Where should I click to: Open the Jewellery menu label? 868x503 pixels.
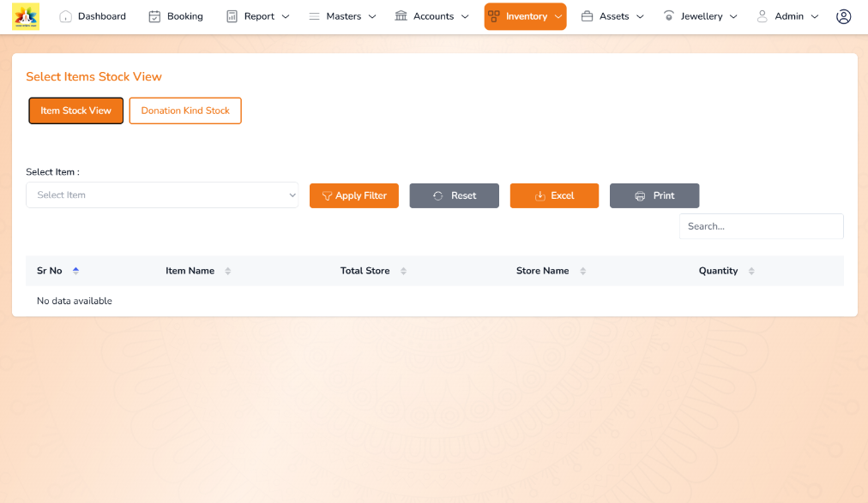[702, 16]
